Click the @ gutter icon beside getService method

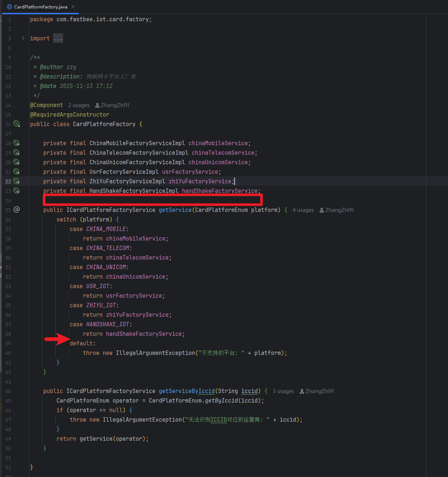pos(16,210)
